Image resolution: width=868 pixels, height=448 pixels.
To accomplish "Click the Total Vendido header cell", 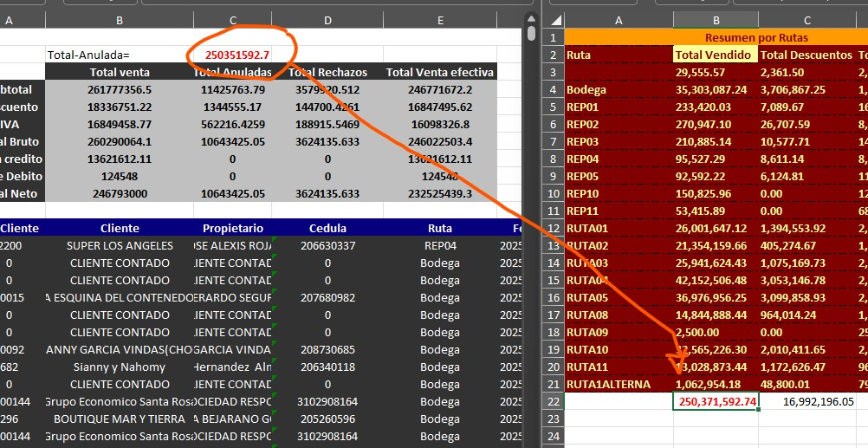I will point(716,55).
